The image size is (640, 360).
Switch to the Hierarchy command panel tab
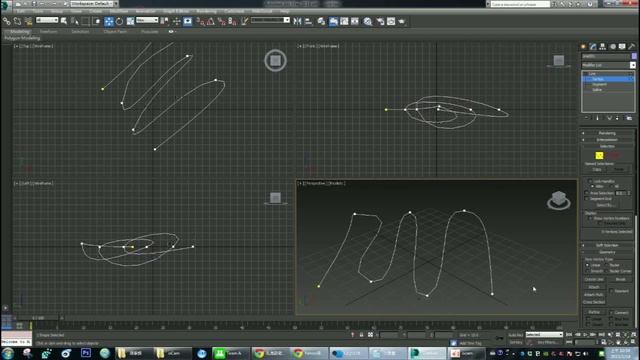coord(602,47)
